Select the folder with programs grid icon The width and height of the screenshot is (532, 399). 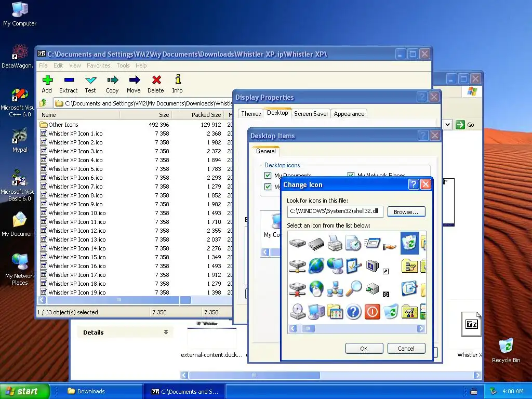pos(335,312)
